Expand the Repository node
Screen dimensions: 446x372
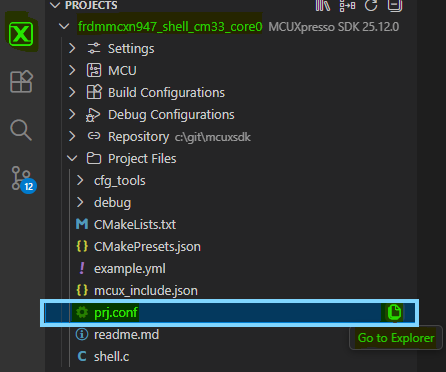pyautogui.click(x=72, y=136)
